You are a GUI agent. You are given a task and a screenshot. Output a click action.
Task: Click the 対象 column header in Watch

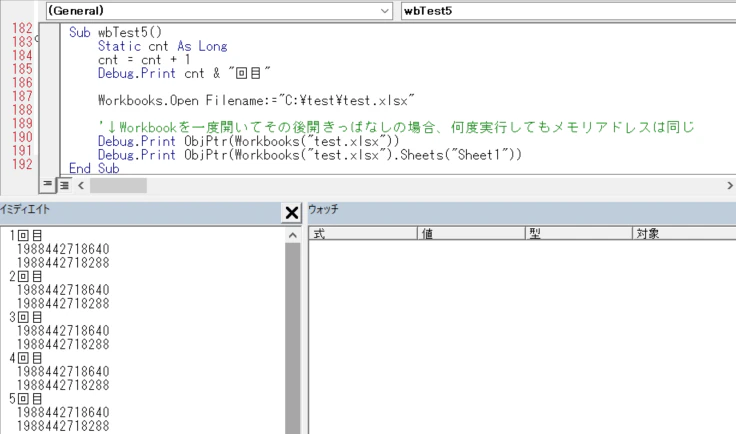coord(684,233)
